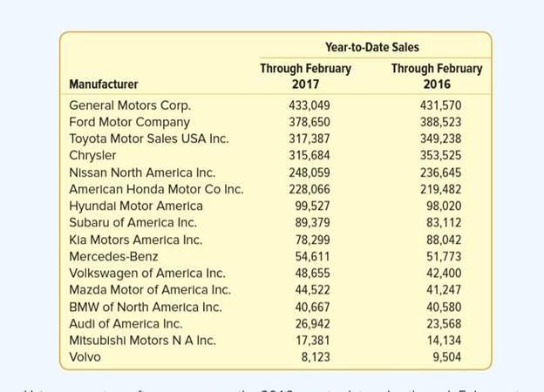
Task: Select Nissan North America Inc. row label
Action: 142,172
